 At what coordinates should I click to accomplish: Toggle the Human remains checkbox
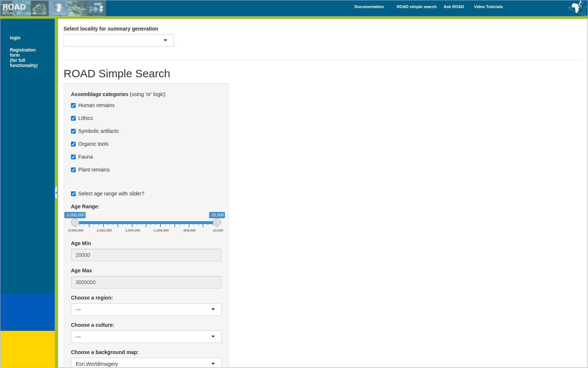[73, 105]
